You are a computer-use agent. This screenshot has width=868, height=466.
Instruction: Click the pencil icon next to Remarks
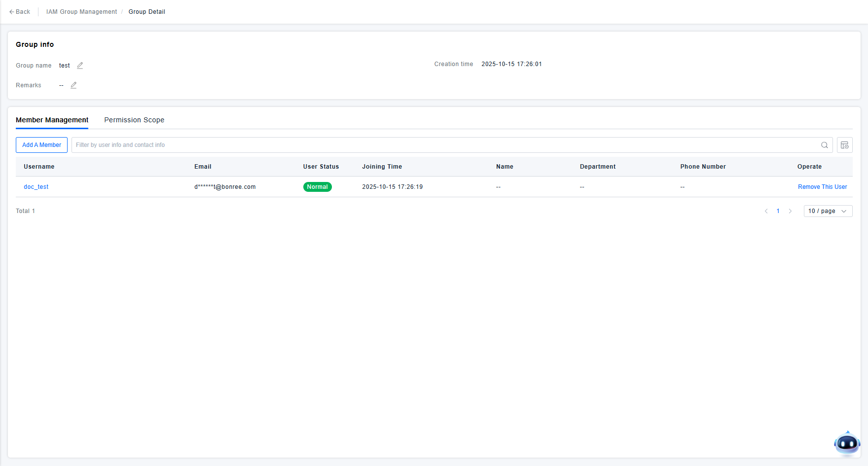pos(73,85)
